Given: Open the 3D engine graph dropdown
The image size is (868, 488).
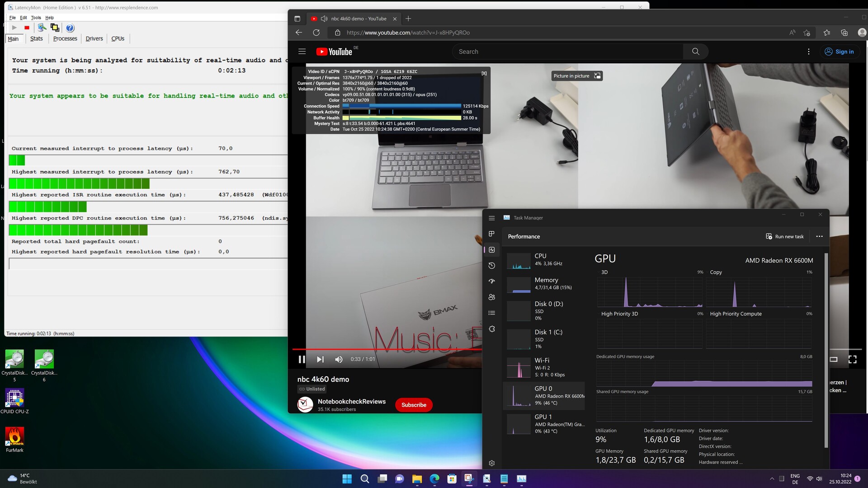Looking at the screenshot, I should pyautogui.click(x=604, y=272).
